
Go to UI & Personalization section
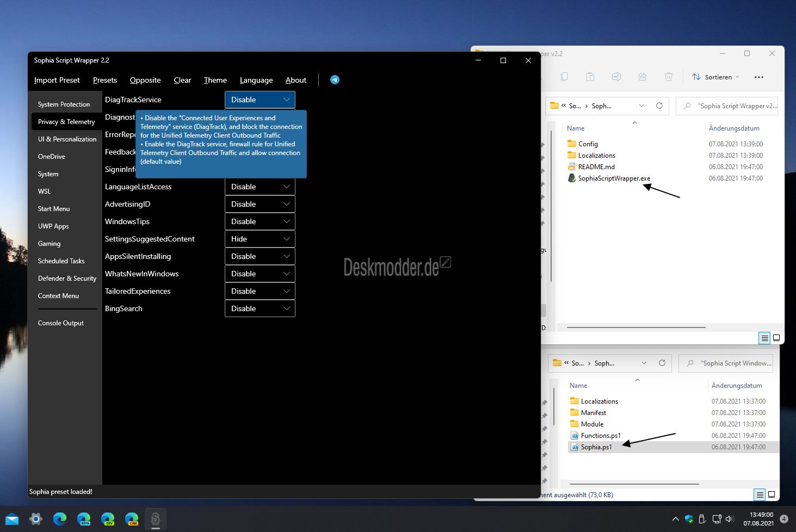tap(66, 139)
